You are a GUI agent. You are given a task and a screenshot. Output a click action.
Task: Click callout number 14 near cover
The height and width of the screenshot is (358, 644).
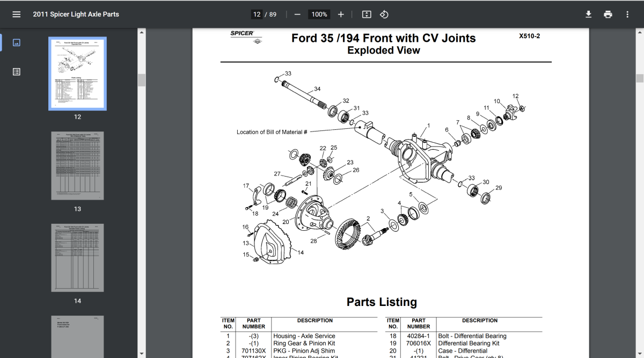click(301, 252)
